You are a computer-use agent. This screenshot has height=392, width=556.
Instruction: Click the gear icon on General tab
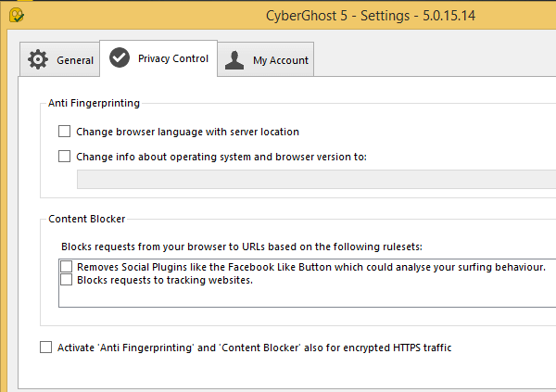coord(38,59)
